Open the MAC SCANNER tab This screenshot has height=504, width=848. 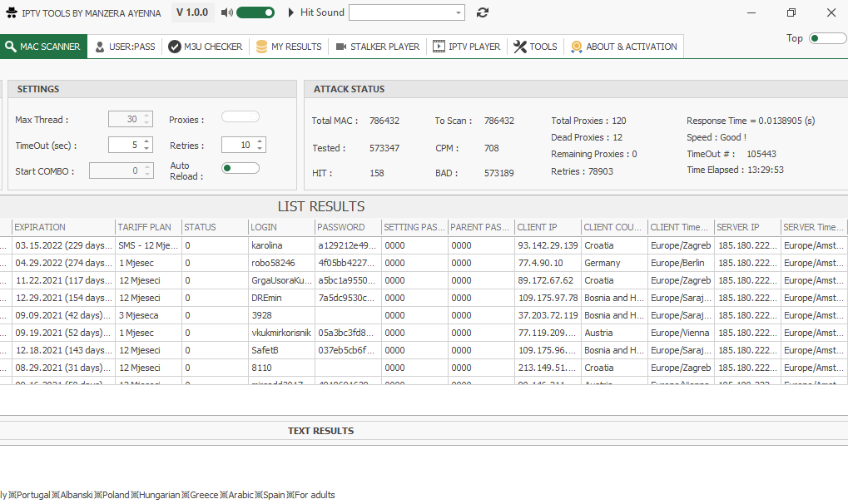point(43,47)
